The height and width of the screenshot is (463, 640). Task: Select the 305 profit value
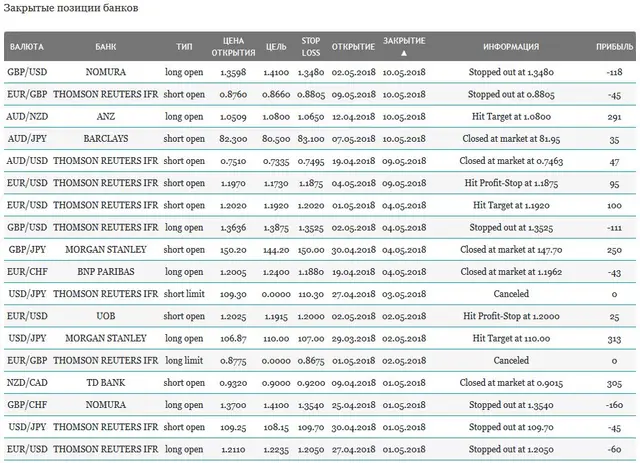coord(614,383)
